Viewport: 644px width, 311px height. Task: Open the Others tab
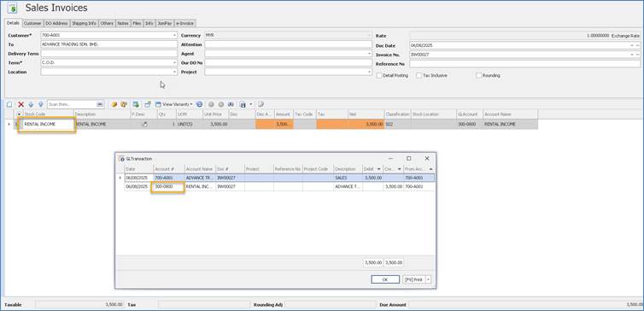(107, 23)
